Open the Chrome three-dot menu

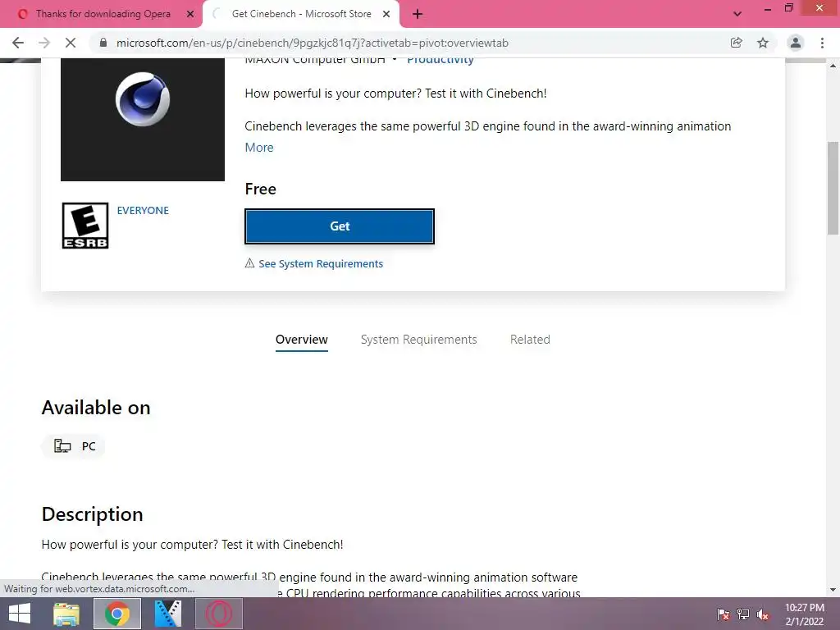click(x=822, y=43)
